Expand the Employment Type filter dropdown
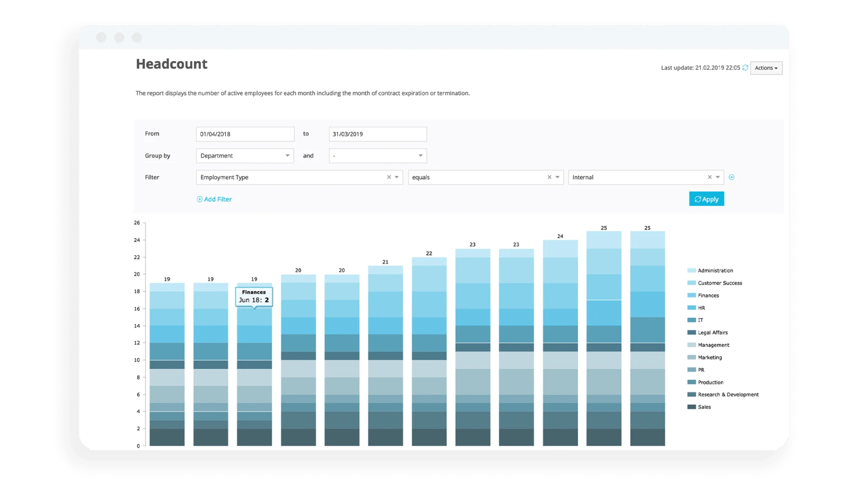This screenshot has width=868, height=484. (x=395, y=177)
